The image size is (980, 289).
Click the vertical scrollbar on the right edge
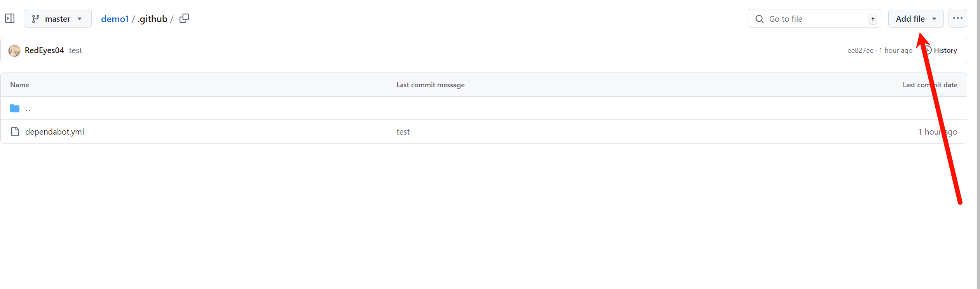(x=978, y=144)
